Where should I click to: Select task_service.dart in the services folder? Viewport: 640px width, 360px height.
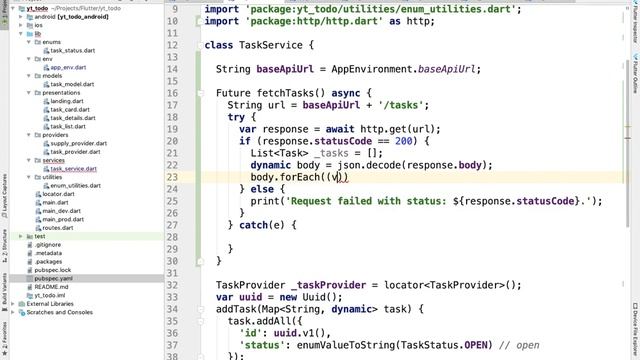tap(73, 169)
